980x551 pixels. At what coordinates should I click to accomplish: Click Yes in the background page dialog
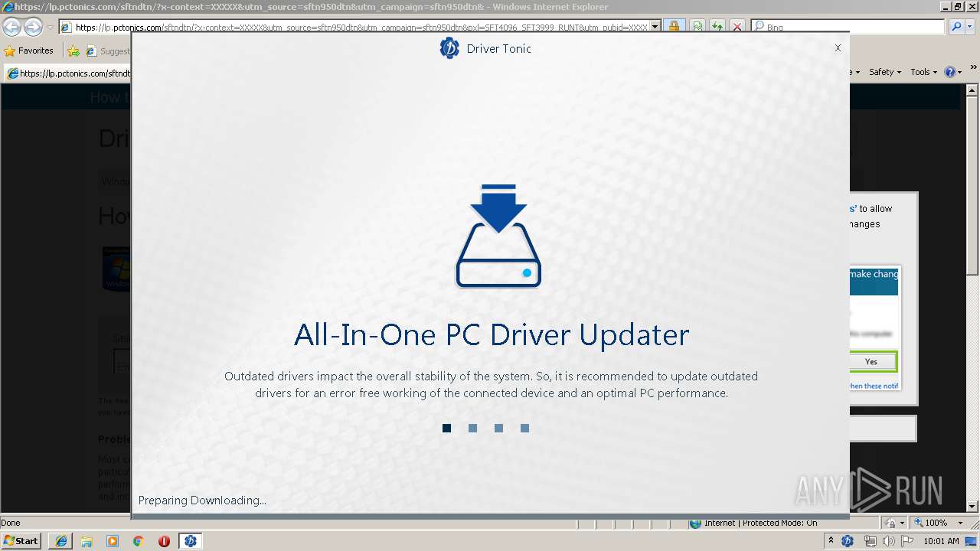[x=871, y=361]
